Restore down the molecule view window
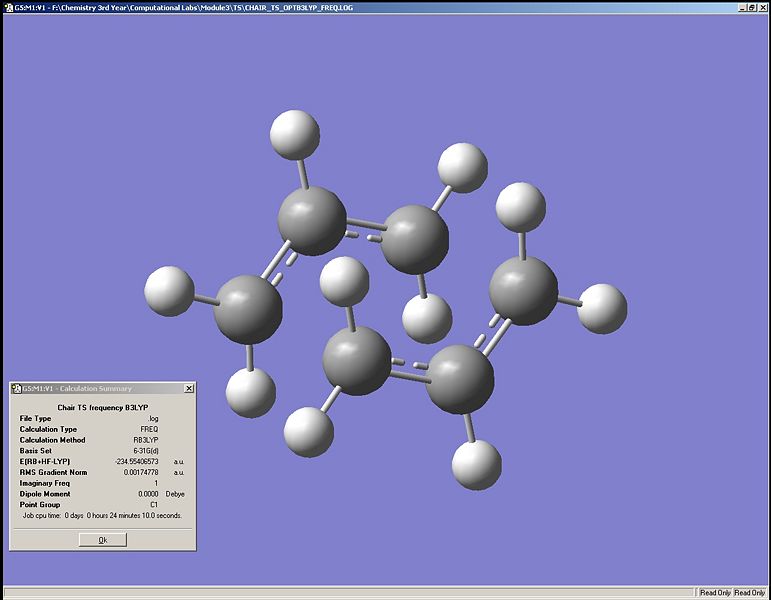This screenshot has width=771, height=600. (x=752, y=7)
